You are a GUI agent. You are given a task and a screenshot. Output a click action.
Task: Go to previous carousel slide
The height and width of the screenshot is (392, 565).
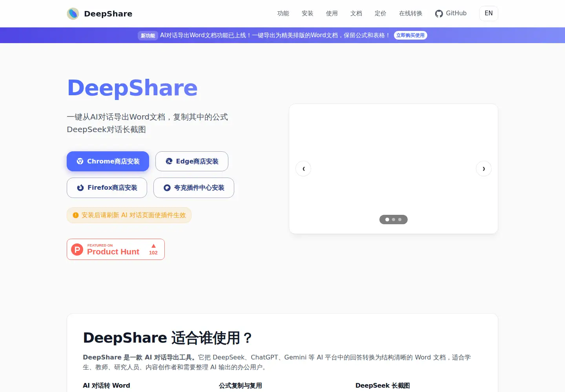click(x=303, y=169)
